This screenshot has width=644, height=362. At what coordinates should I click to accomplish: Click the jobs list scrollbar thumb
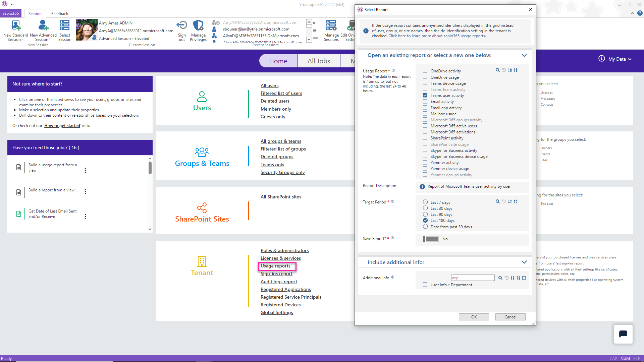click(150, 168)
